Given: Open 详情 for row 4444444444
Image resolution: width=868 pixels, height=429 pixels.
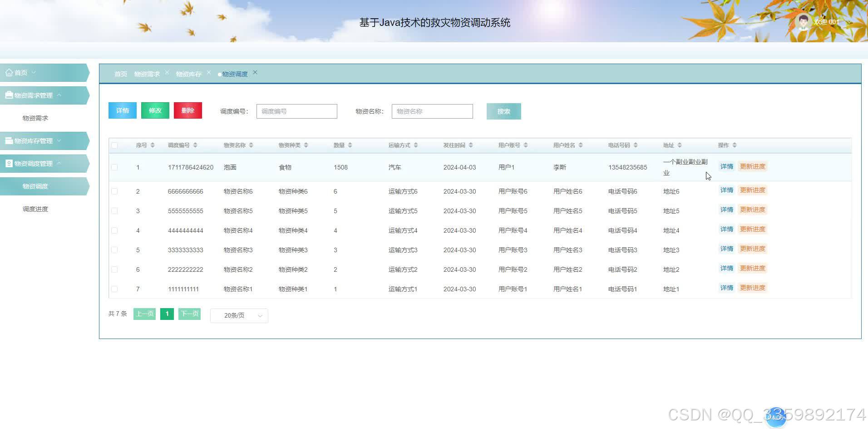Looking at the screenshot, I should point(727,229).
